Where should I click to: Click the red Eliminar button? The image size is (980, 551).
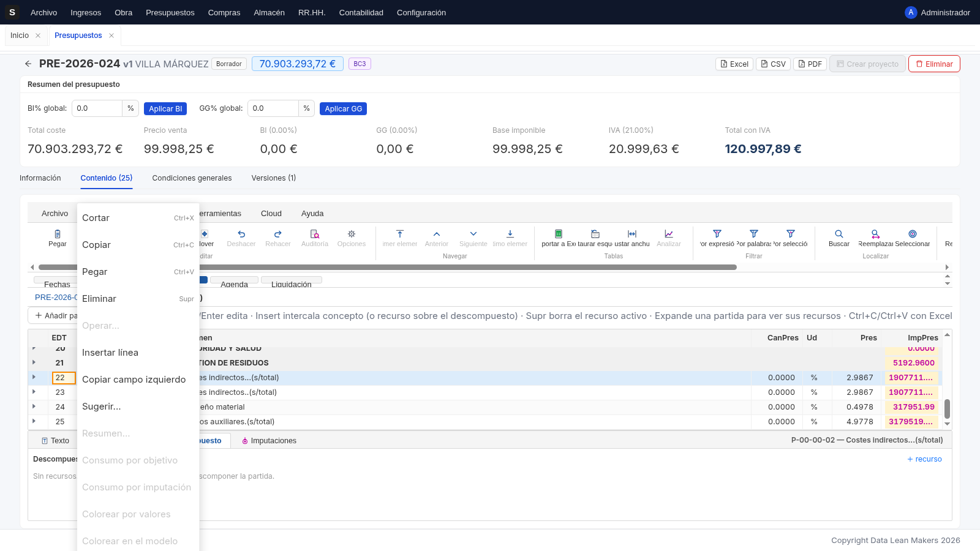[934, 64]
